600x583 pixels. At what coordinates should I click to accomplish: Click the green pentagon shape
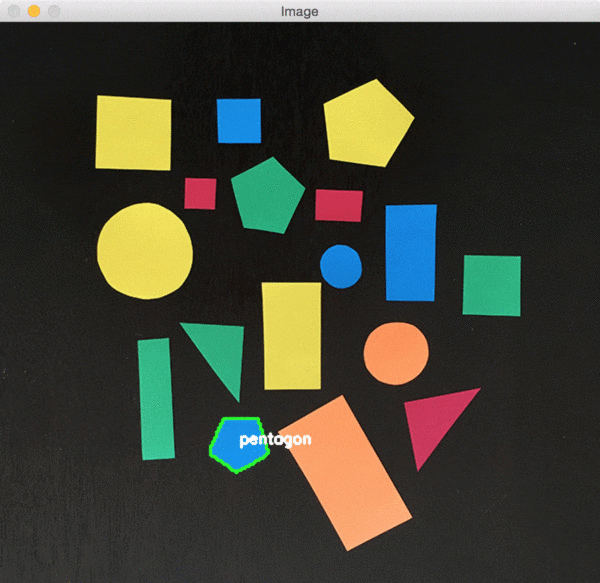point(267,196)
